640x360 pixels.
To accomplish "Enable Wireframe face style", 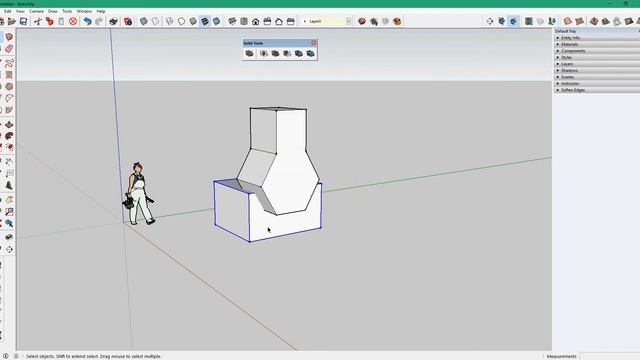I will (x=169, y=21).
